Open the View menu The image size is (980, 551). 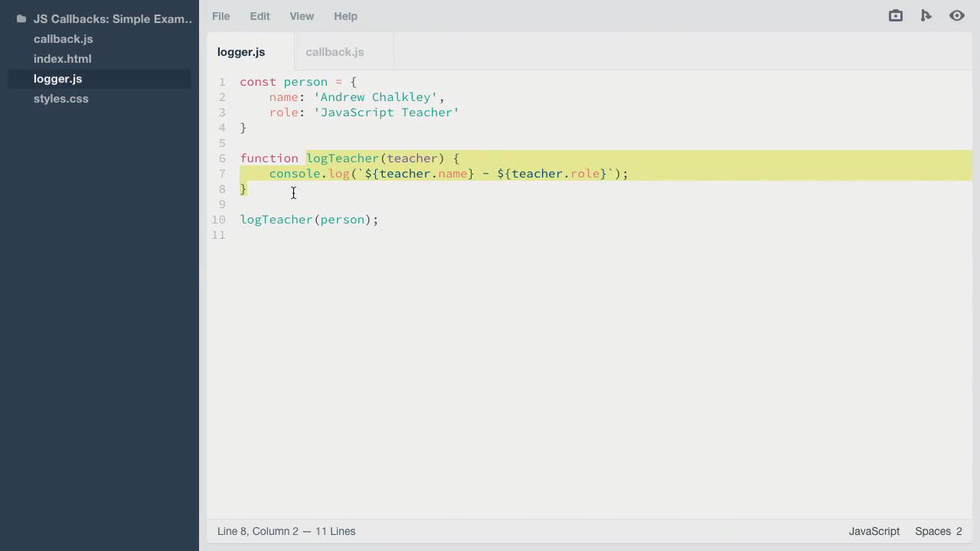(x=301, y=15)
